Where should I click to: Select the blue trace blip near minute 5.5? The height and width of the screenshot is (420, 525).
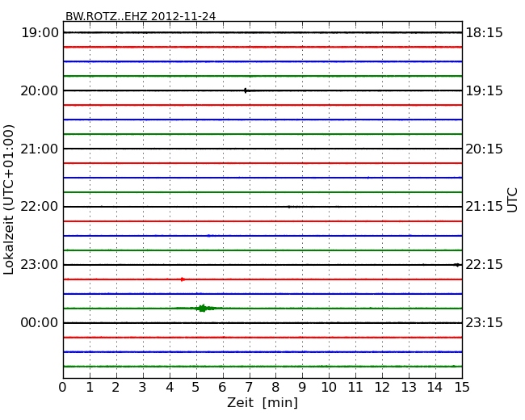click(208, 236)
